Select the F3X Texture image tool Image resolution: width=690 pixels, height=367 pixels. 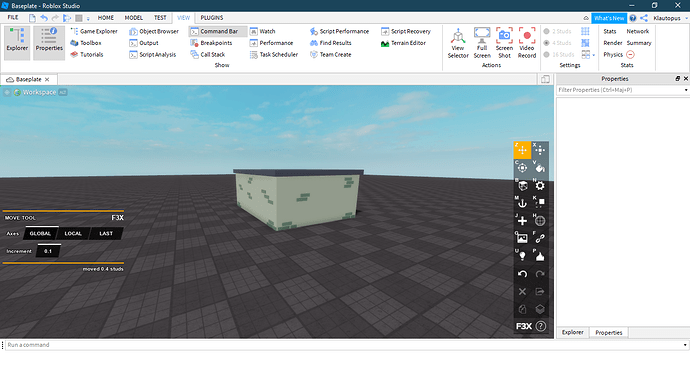coord(522,238)
